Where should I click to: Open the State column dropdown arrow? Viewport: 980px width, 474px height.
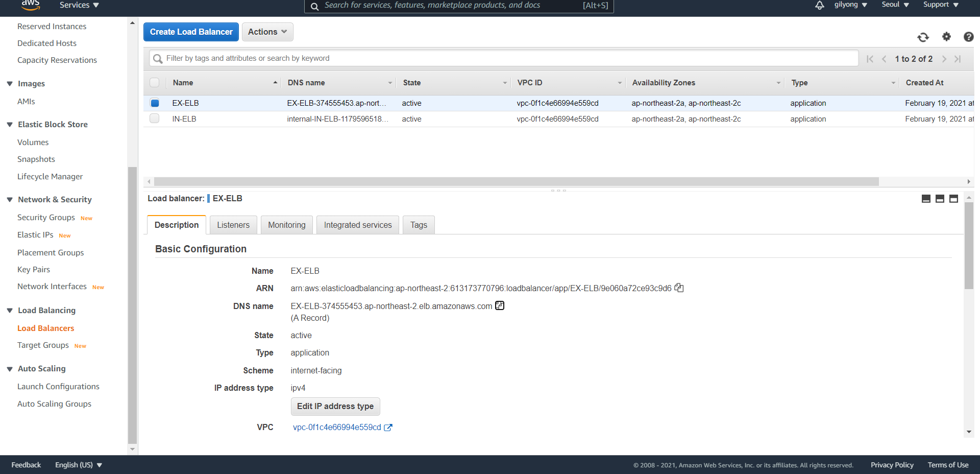click(505, 83)
